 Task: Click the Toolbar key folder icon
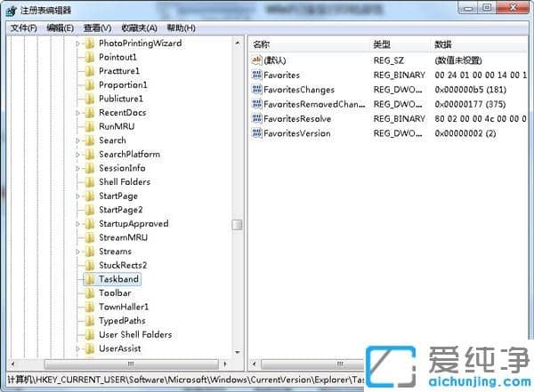tap(90, 293)
